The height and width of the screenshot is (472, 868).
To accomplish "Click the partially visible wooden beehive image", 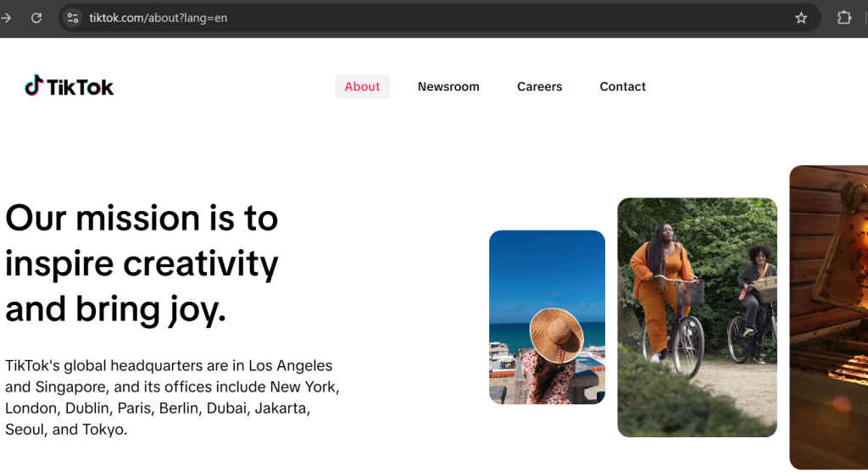I will point(828,317).
